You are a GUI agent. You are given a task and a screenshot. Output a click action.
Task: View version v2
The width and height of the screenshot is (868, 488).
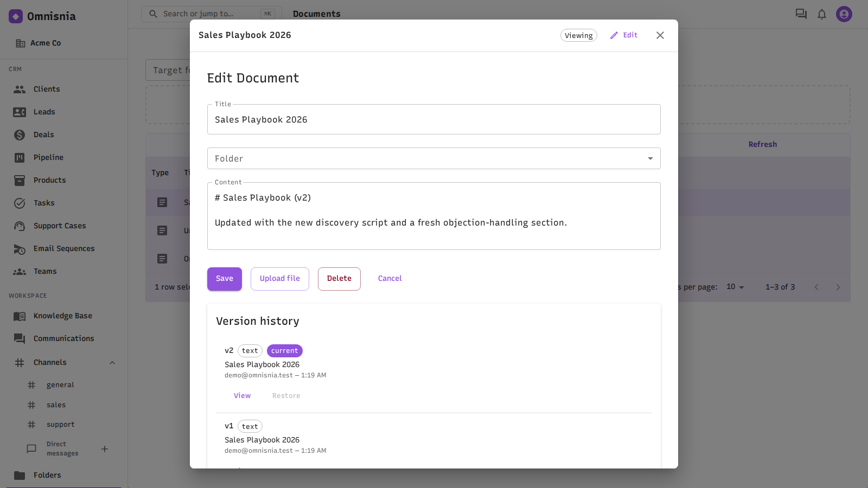tap(242, 396)
